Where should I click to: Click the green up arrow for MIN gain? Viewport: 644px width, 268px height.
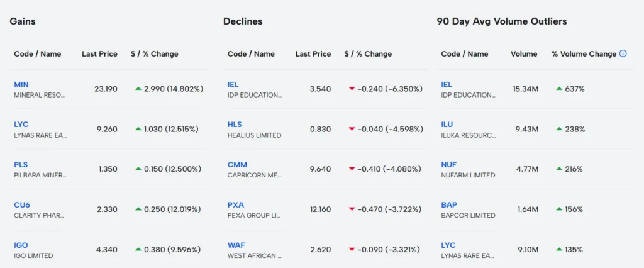tap(138, 89)
